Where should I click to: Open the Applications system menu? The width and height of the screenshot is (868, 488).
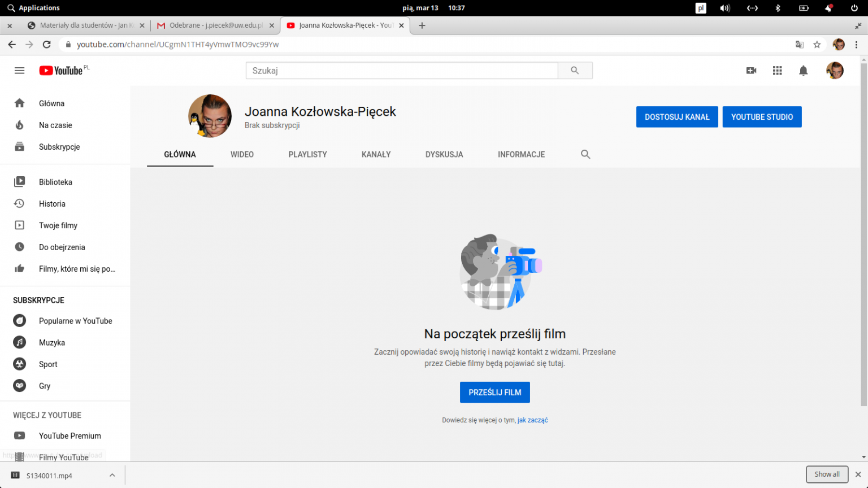tap(33, 8)
